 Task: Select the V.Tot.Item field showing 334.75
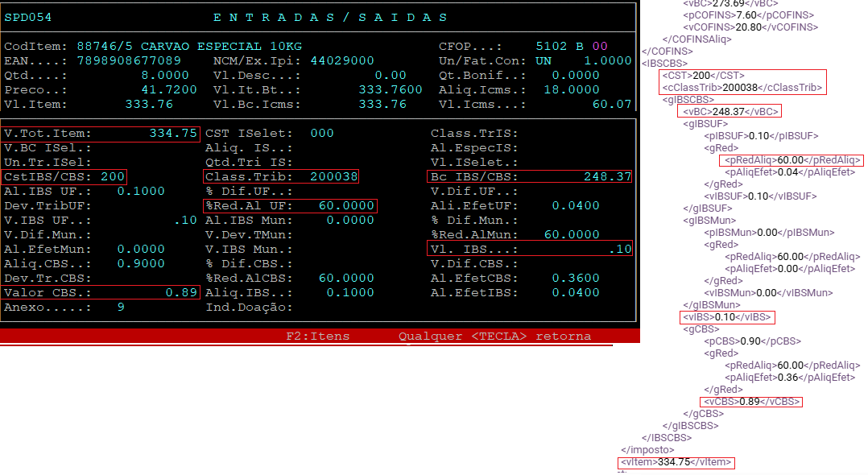click(101, 133)
